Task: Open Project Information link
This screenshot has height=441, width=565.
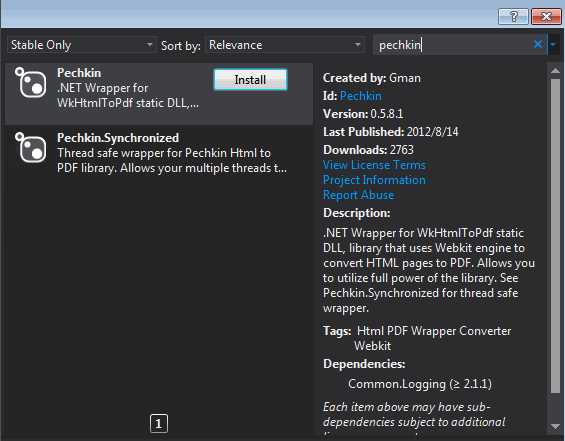Action: point(374,180)
